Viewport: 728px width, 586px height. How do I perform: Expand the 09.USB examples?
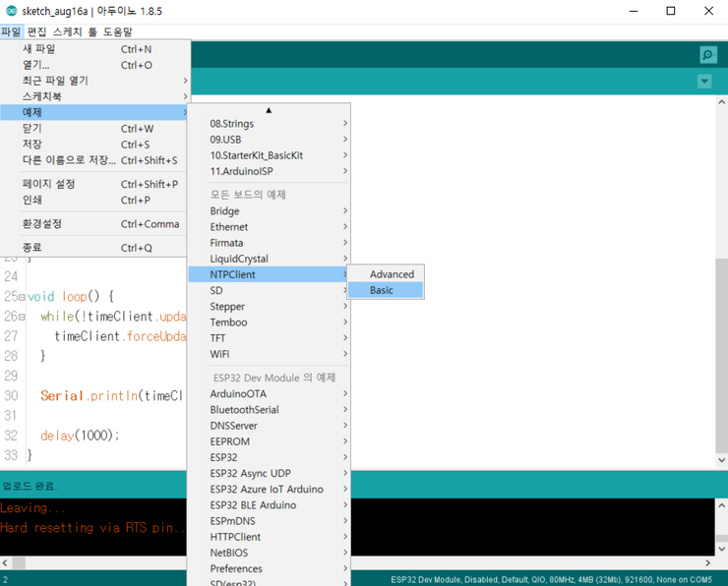(x=269, y=140)
